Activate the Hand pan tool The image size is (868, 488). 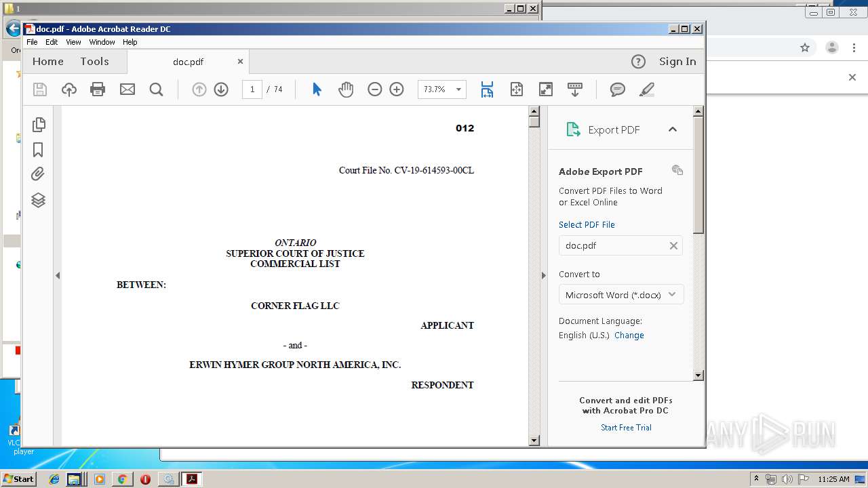(x=346, y=89)
